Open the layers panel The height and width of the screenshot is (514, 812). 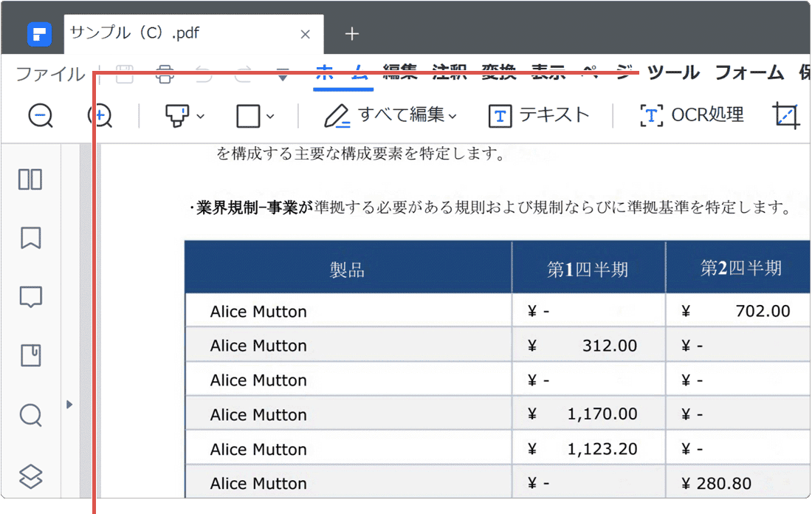click(30, 476)
